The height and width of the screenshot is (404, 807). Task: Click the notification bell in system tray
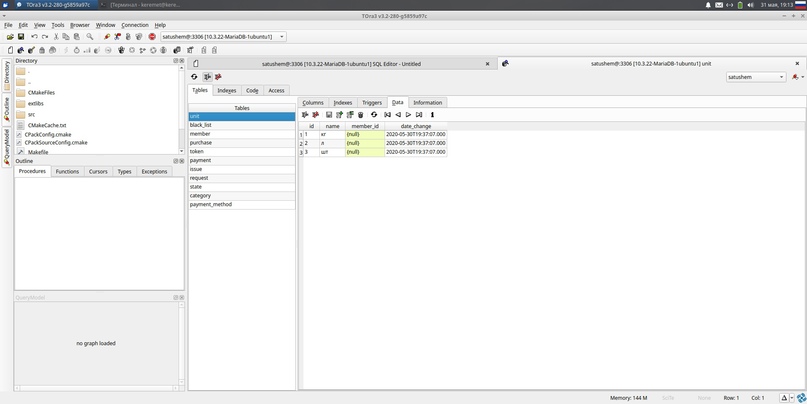(x=708, y=5)
